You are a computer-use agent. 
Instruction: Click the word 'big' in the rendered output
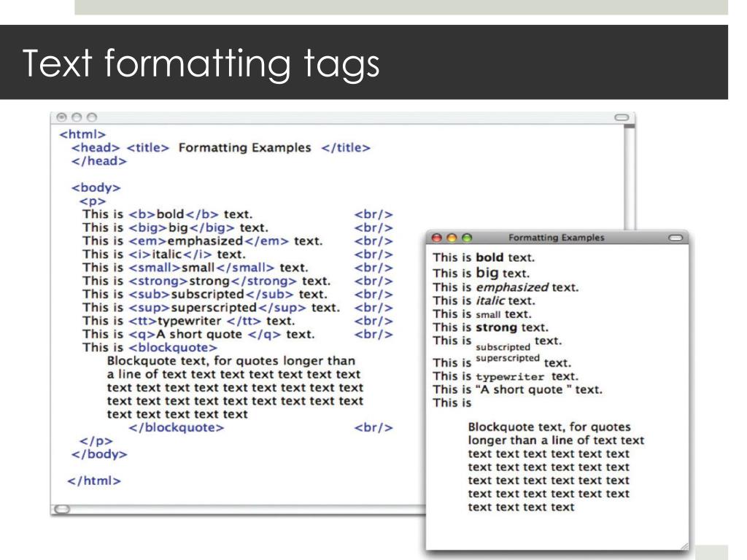[x=487, y=273]
